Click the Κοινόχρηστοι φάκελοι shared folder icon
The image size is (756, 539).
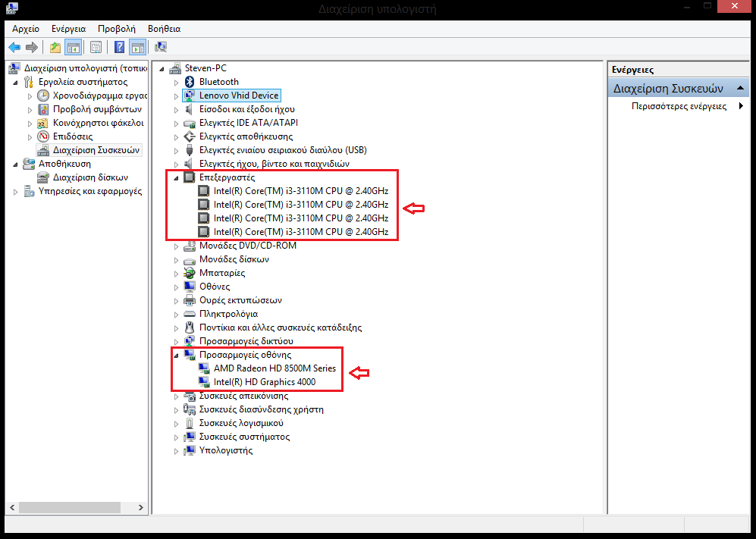coord(43,123)
